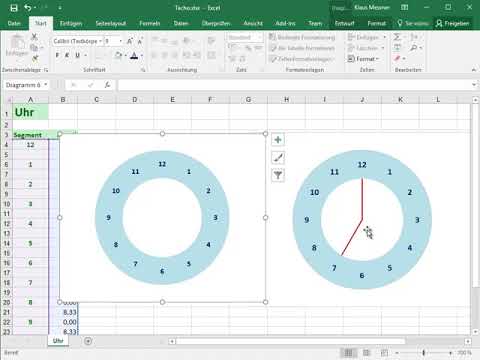Select the Uhr sheet tab

tap(58, 341)
